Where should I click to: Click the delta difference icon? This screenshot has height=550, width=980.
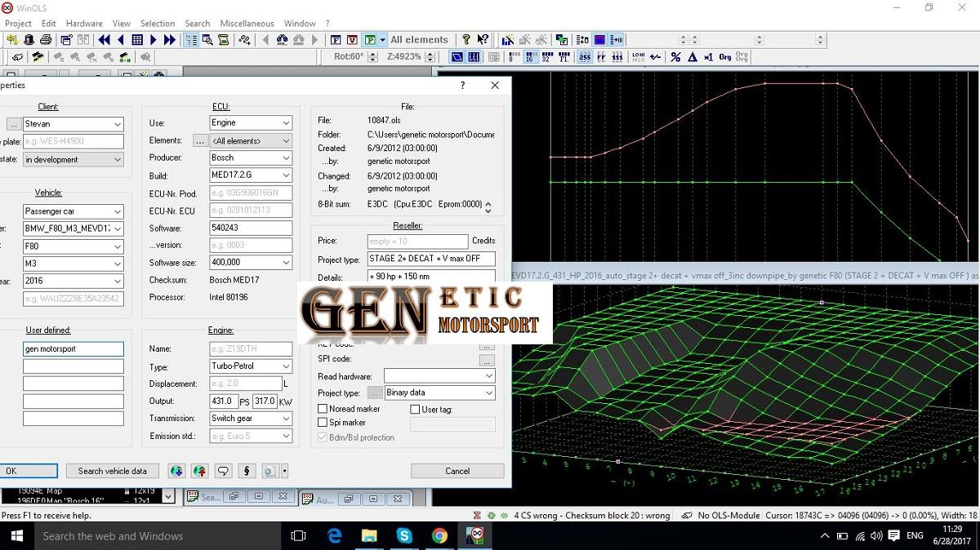pos(692,57)
